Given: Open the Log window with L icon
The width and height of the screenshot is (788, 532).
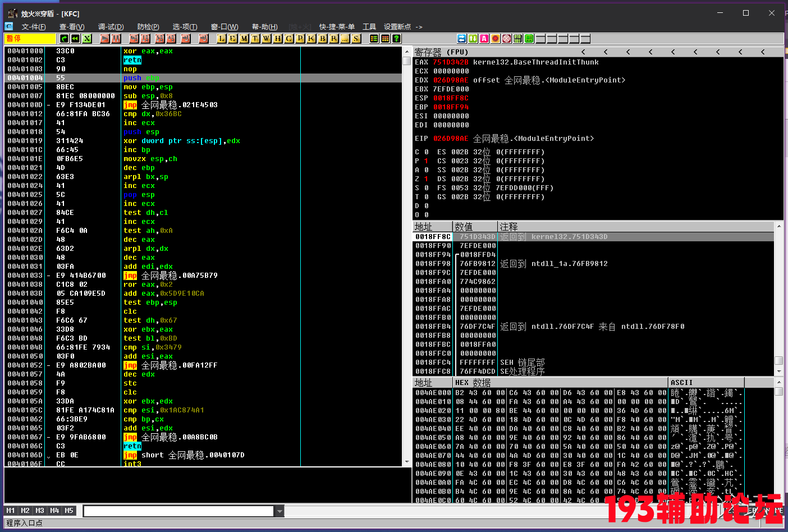Looking at the screenshot, I should tap(222, 39).
